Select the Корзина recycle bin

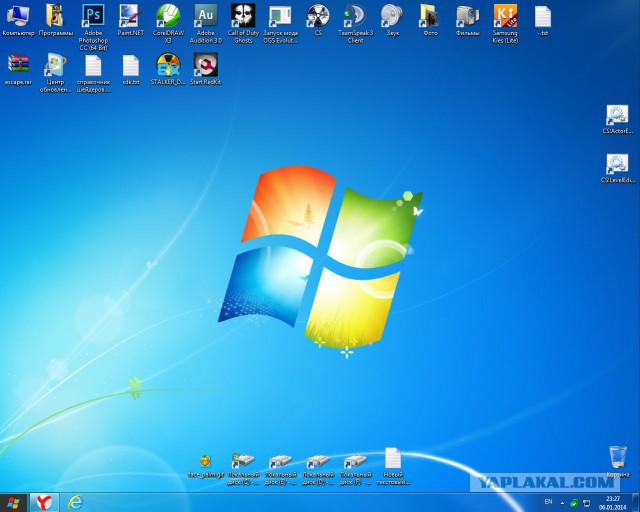click(617, 461)
